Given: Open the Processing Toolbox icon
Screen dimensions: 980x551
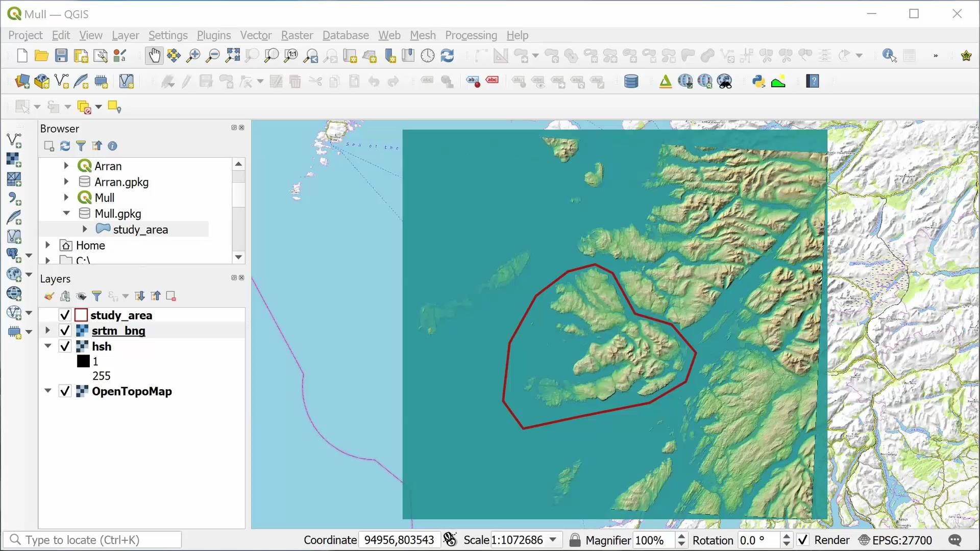Looking at the screenshot, I should click(x=665, y=81).
